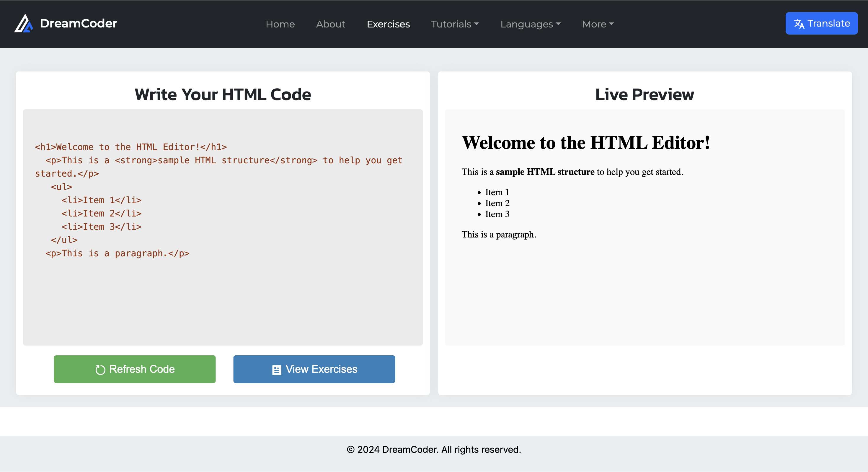Image resolution: width=868 pixels, height=472 pixels.
Task: Click the Refresh Code button
Action: coord(135,369)
